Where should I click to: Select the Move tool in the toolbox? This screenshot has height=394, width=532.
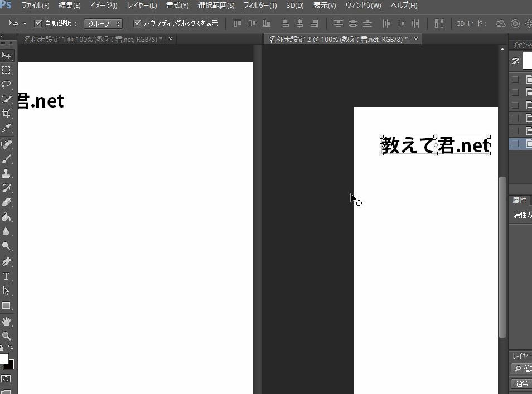[7, 55]
